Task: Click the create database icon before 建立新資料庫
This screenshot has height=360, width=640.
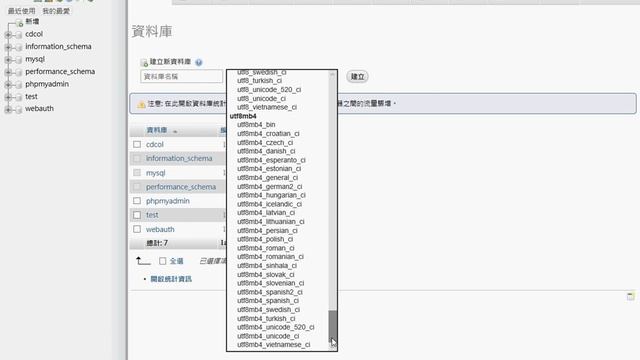Action: (144, 62)
